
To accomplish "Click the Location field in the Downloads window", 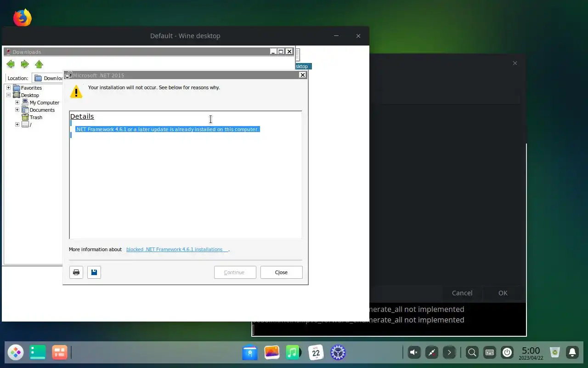I will point(48,78).
